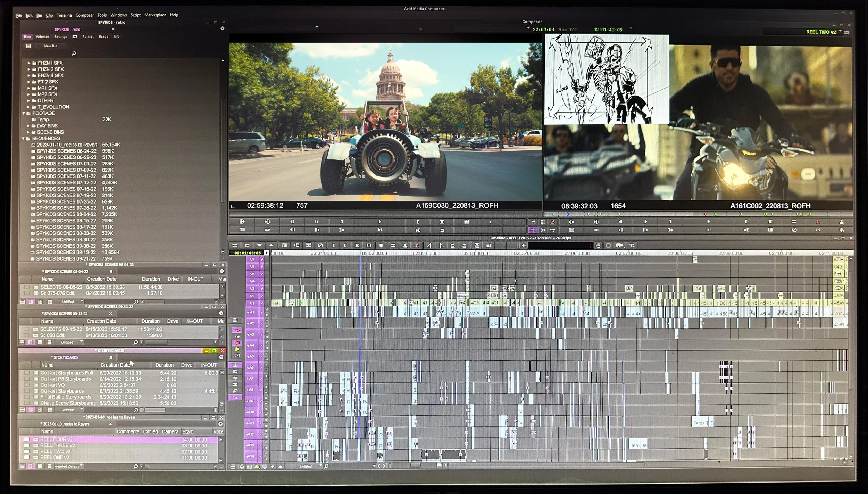Toggle the V1 track selector
This screenshot has width=868, height=494.
252,303
